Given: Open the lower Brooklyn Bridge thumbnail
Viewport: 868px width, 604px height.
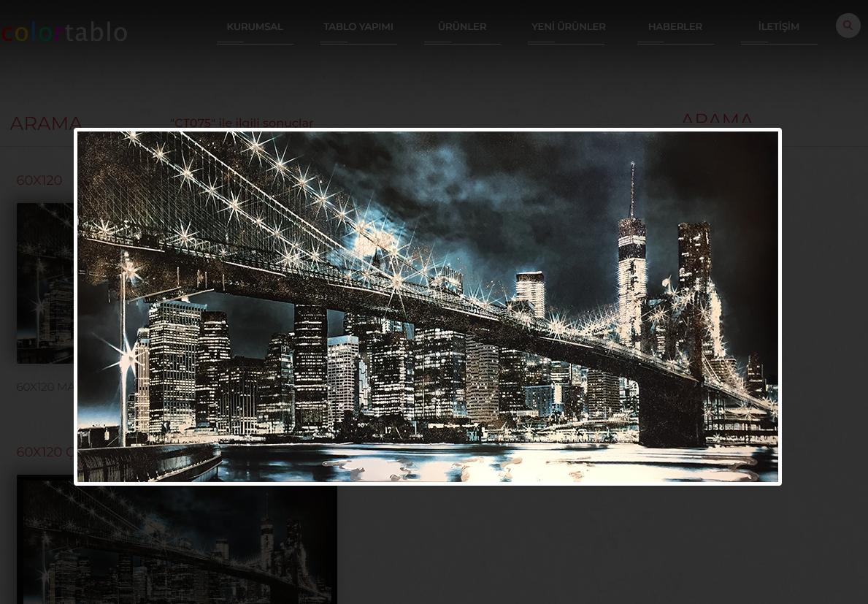Looking at the screenshot, I should (177, 540).
